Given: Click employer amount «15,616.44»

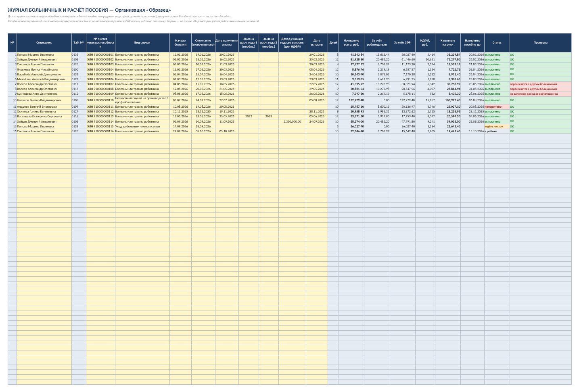Looking at the screenshot, I should click(377, 54).
